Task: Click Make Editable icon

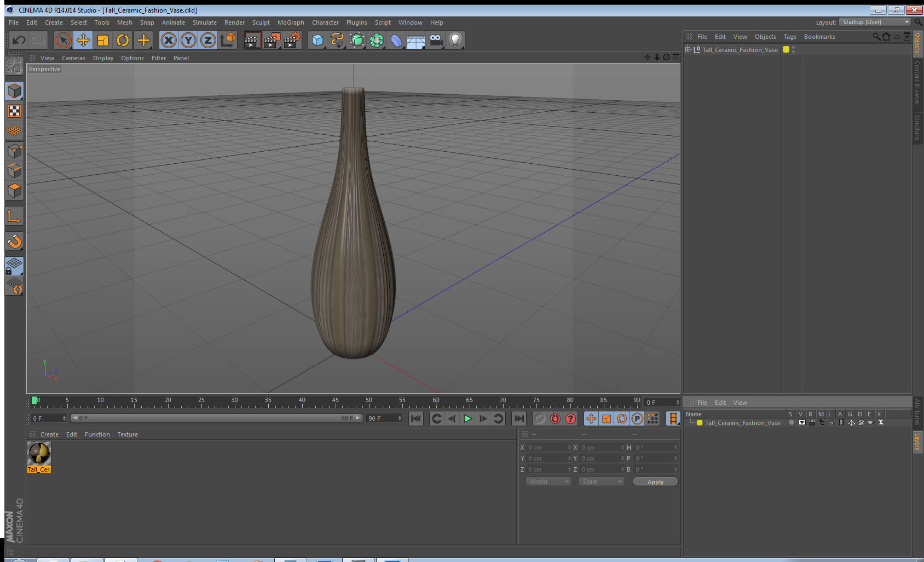Action: [x=14, y=66]
